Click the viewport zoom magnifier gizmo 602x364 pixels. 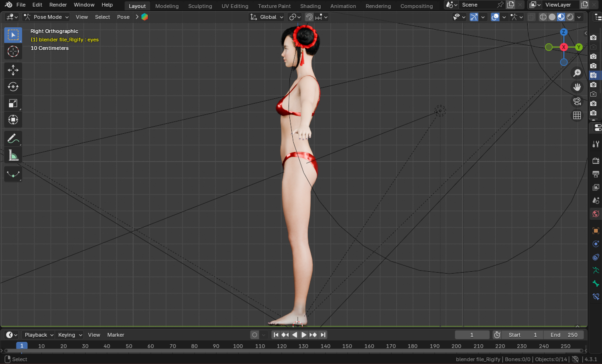(577, 73)
